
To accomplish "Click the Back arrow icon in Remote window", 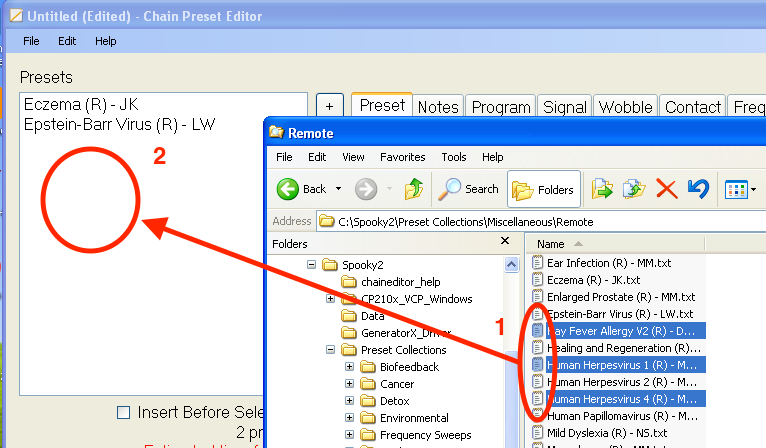I will coord(287,189).
